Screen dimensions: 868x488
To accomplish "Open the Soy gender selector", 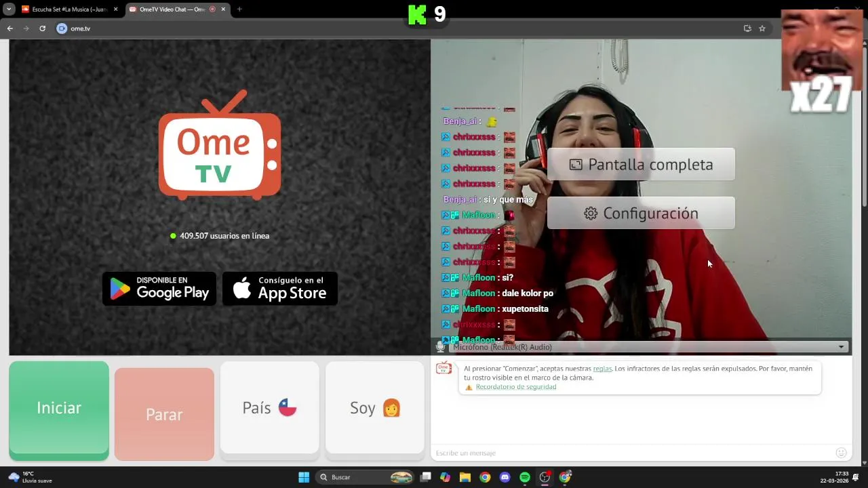I will point(375,407).
